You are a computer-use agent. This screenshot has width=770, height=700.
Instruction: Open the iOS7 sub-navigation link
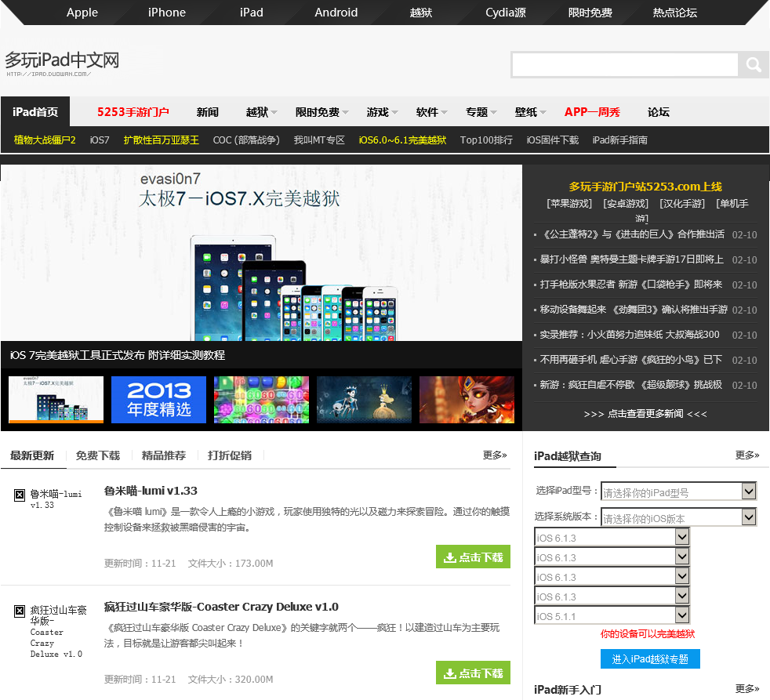tap(100, 140)
